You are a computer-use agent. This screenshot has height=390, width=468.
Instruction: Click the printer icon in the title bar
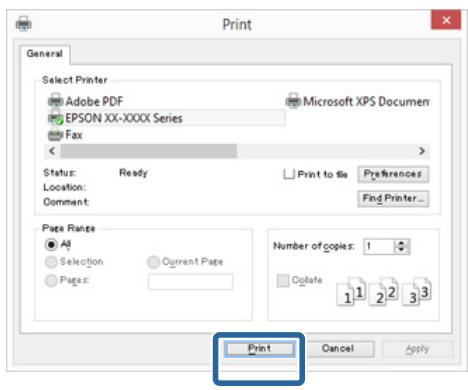pos(24,24)
